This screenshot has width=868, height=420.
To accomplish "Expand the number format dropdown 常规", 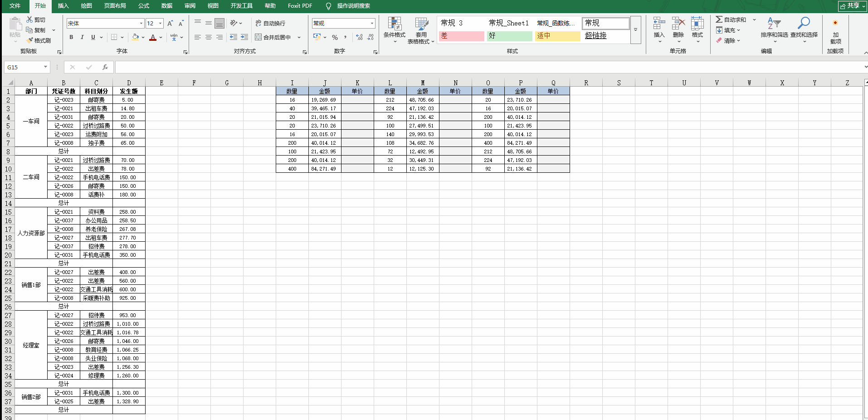I will point(372,23).
